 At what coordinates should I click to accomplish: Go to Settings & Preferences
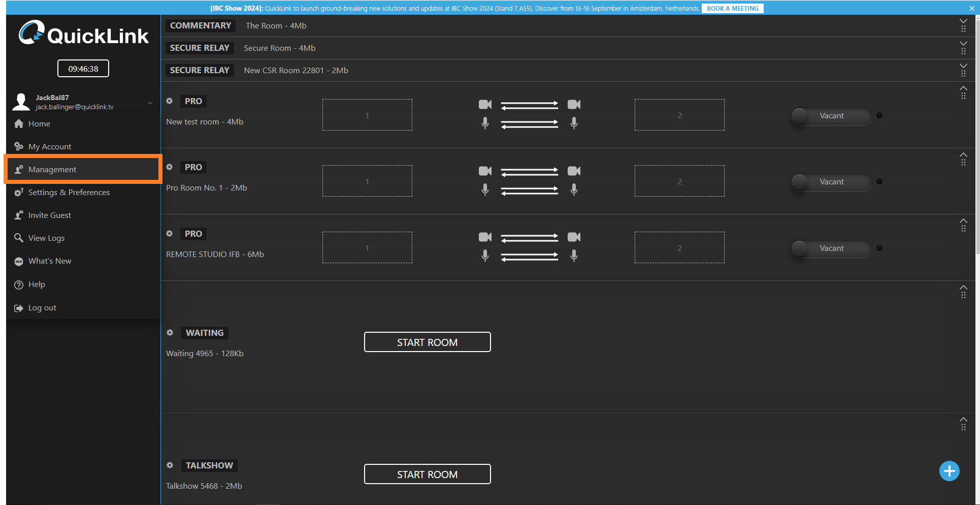point(69,193)
